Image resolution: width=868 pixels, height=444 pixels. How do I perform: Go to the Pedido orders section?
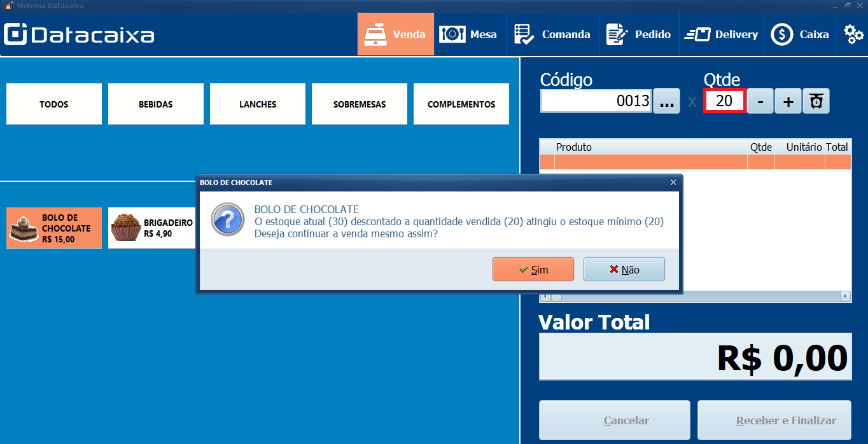click(x=638, y=34)
